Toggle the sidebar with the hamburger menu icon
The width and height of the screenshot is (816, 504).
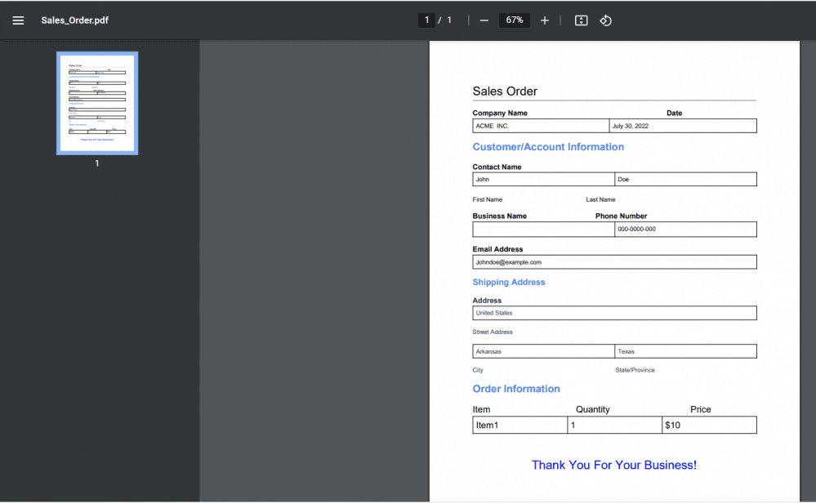(x=18, y=20)
